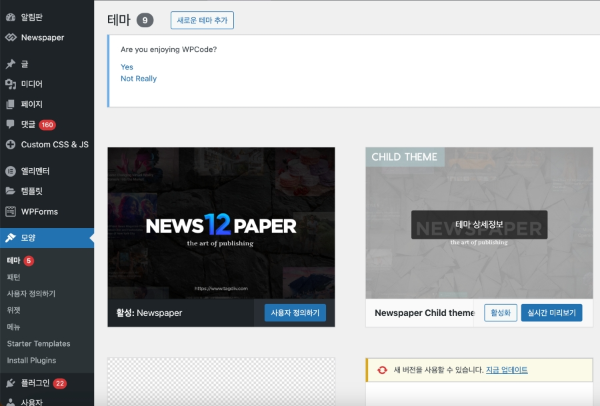This screenshot has width=600, height=406.
Task: Click the plugins 22 update badge
Action: pos(60,383)
